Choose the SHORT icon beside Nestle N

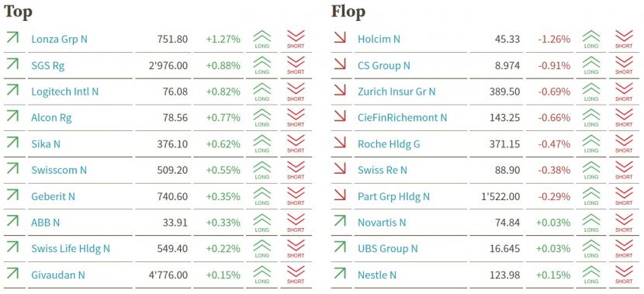[x=624, y=275]
